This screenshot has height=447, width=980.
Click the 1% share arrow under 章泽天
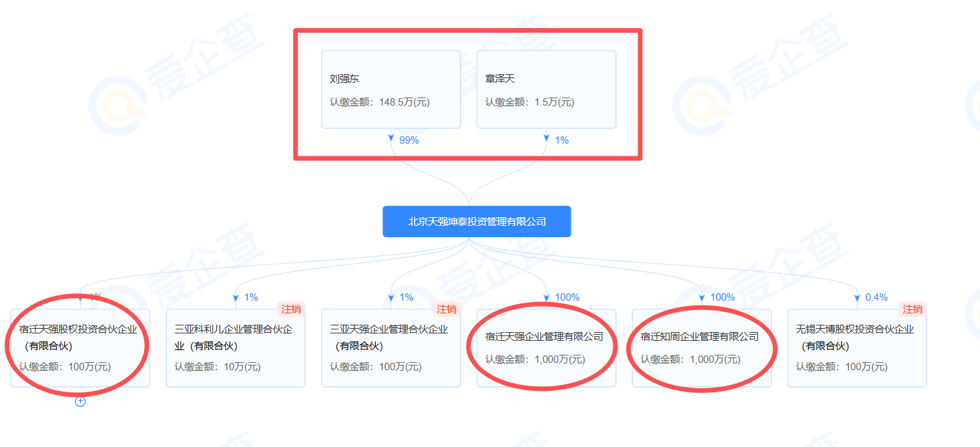(x=547, y=140)
